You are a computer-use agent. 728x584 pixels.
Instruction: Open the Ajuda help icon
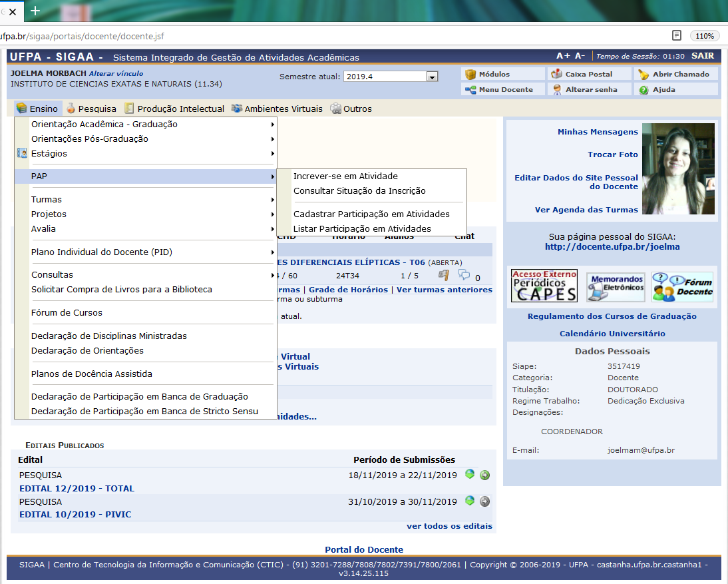click(643, 90)
